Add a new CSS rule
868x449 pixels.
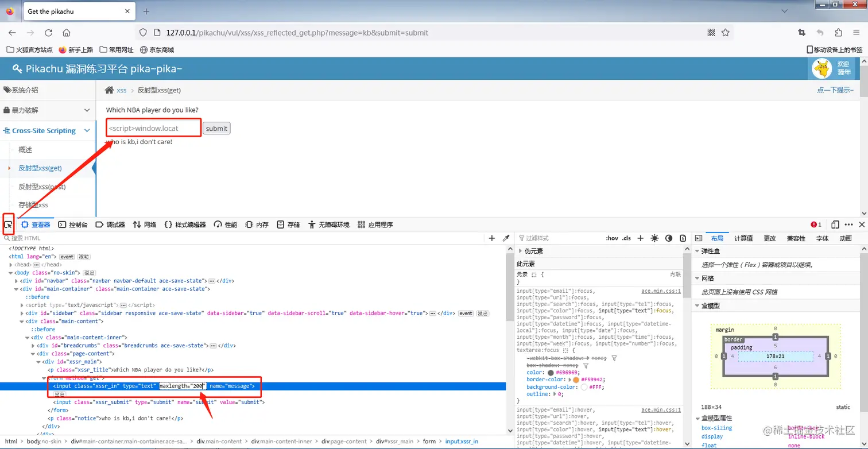(x=641, y=238)
